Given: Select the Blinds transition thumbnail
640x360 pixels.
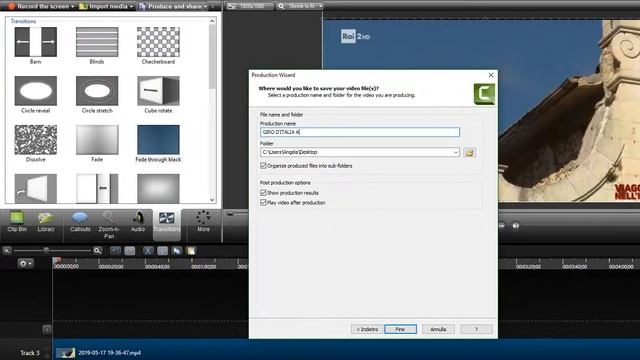Looking at the screenshot, I should [97, 42].
